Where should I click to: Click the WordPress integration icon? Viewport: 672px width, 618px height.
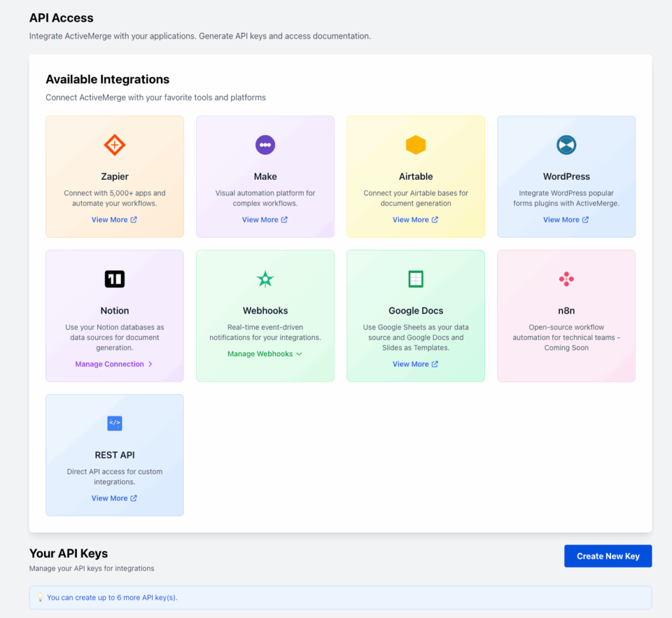(566, 145)
